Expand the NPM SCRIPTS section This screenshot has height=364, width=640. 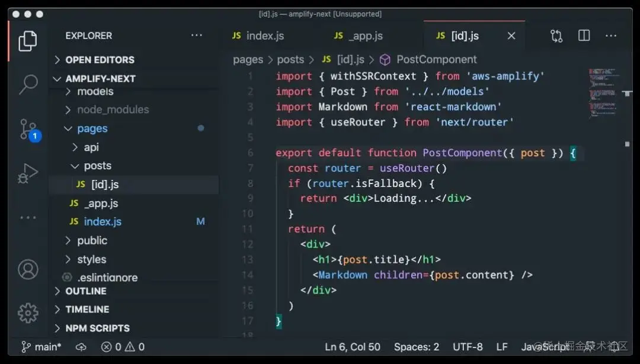(x=134, y=328)
